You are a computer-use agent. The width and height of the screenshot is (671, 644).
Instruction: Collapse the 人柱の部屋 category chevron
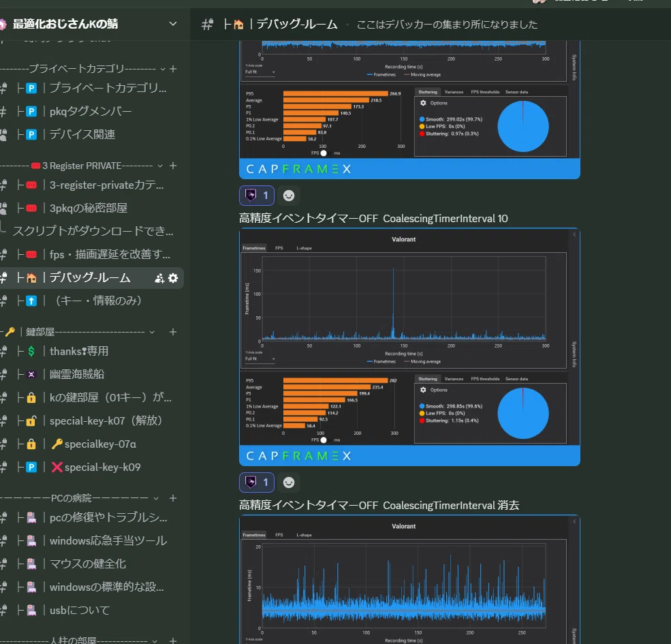point(155,641)
